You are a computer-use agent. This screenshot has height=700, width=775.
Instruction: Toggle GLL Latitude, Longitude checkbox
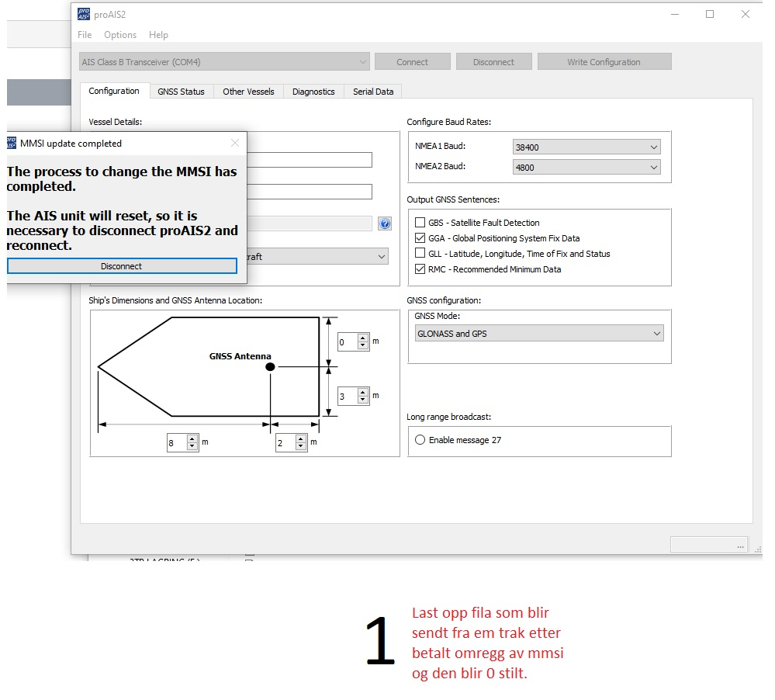tap(420, 254)
